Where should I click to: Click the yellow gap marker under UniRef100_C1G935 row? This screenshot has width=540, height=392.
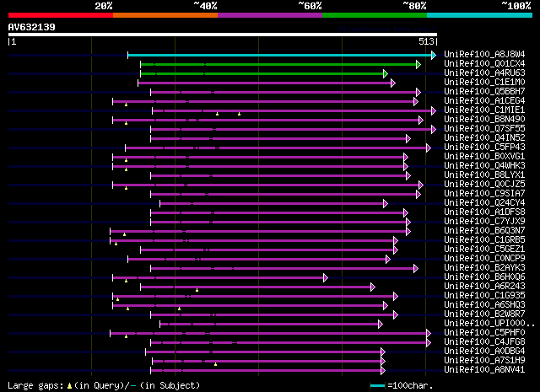pos(118,300)
